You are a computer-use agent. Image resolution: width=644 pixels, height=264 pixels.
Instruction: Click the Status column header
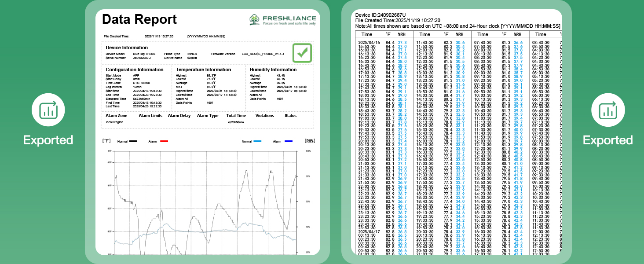click(x=290, y=116)
